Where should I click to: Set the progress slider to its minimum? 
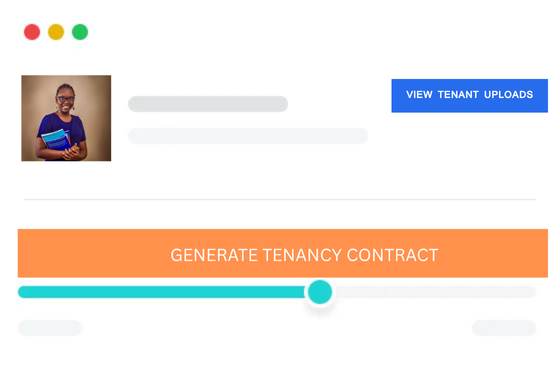tap(20, 292)
